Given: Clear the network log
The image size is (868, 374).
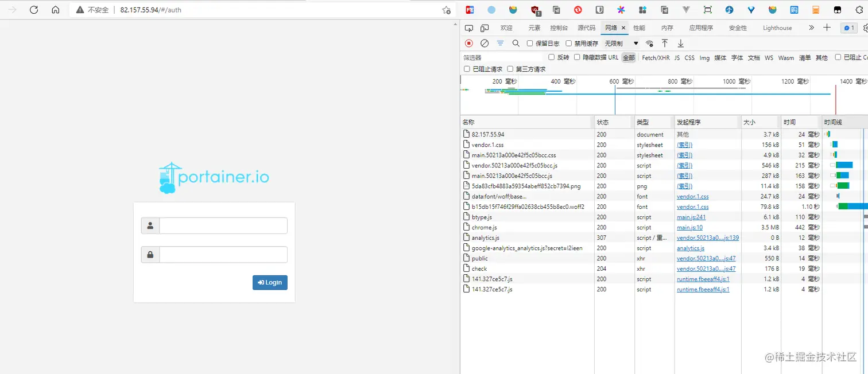Looking at the screenshot, I should pyautogui.click(x=485, y=43).
